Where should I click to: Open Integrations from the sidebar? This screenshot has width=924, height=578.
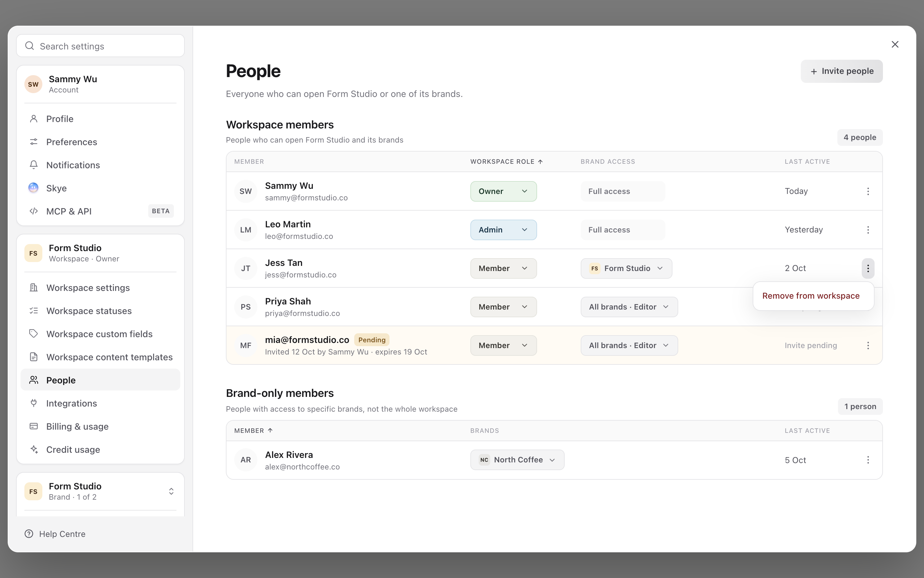point(100,403)
